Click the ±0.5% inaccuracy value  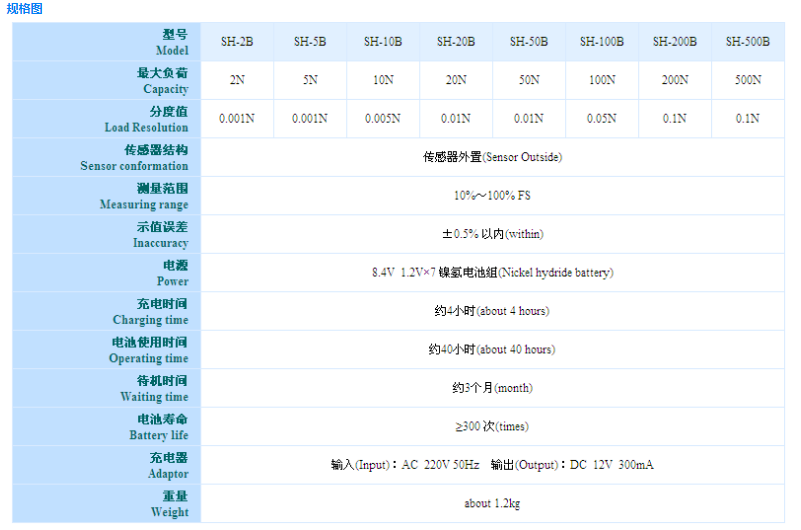click(492, 234)
